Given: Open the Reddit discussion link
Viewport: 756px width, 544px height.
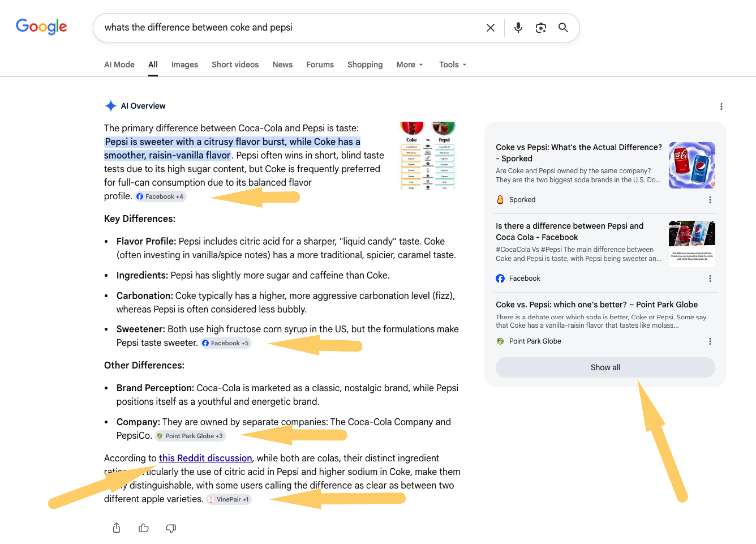Looking at the screenshot, I should (x=205, y=458).
